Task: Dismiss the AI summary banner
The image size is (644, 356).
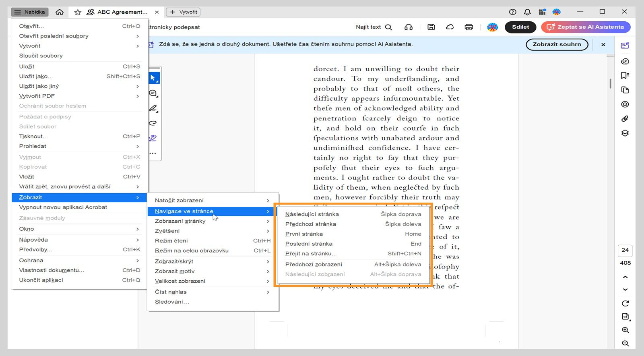Action: (603, 44)
